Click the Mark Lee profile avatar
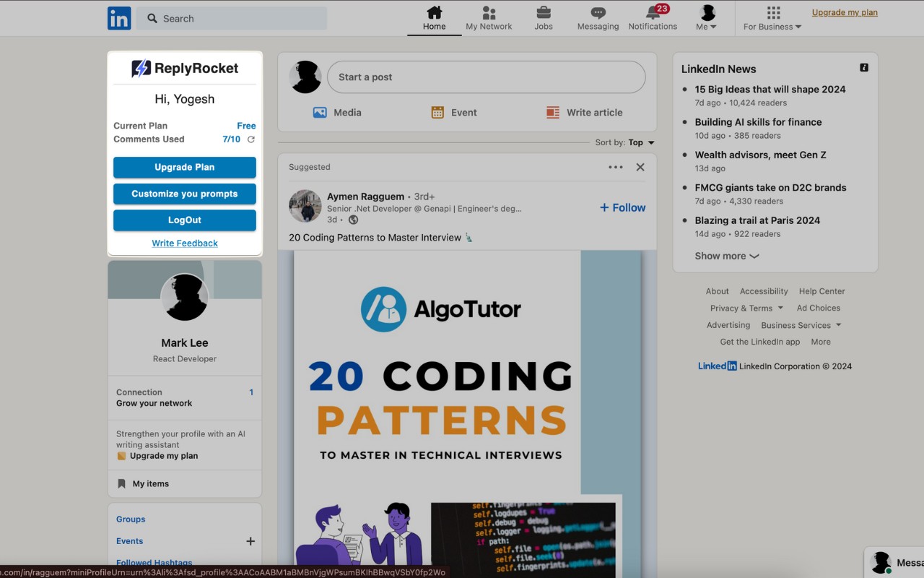Image resolution: width=924 pixels, height=578 pixels. coord(185,297)
